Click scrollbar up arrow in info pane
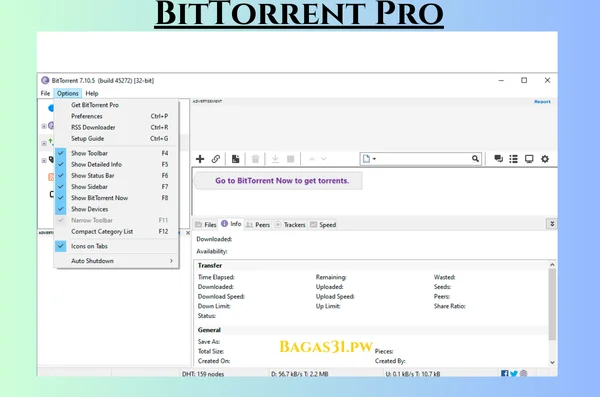The image size is (600, 397). 552,265
